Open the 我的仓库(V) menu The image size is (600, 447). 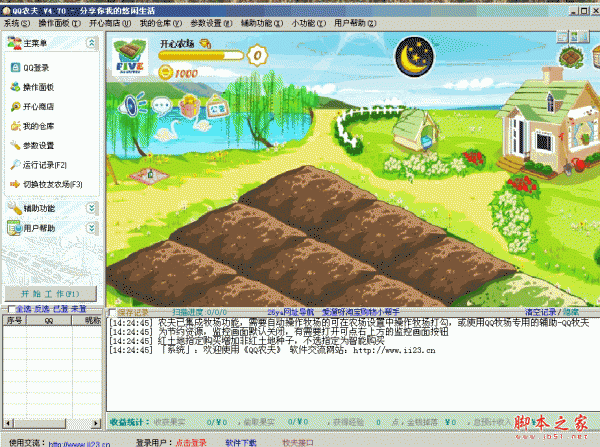point(161,23)
